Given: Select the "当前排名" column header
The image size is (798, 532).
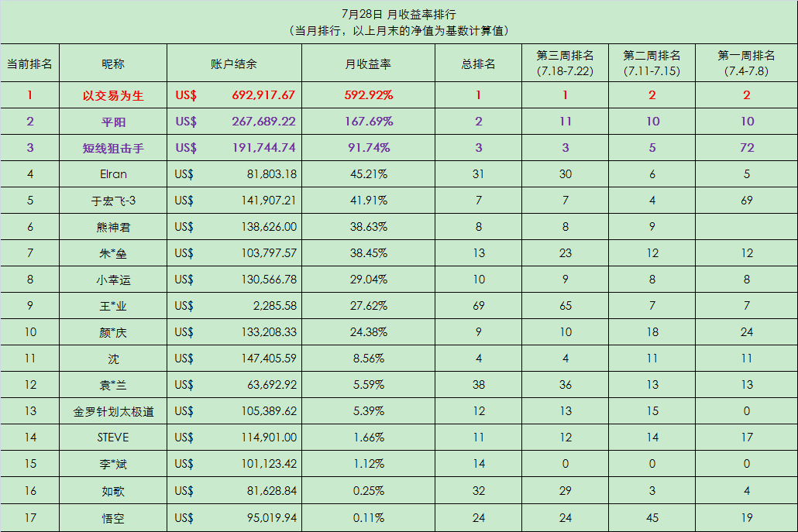Looking at the screenshot, I should tap(29, 64).
